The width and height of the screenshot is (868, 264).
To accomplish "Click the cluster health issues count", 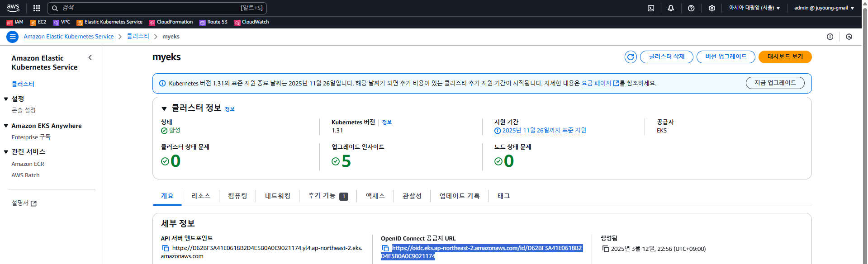I will tap(175, 161).
